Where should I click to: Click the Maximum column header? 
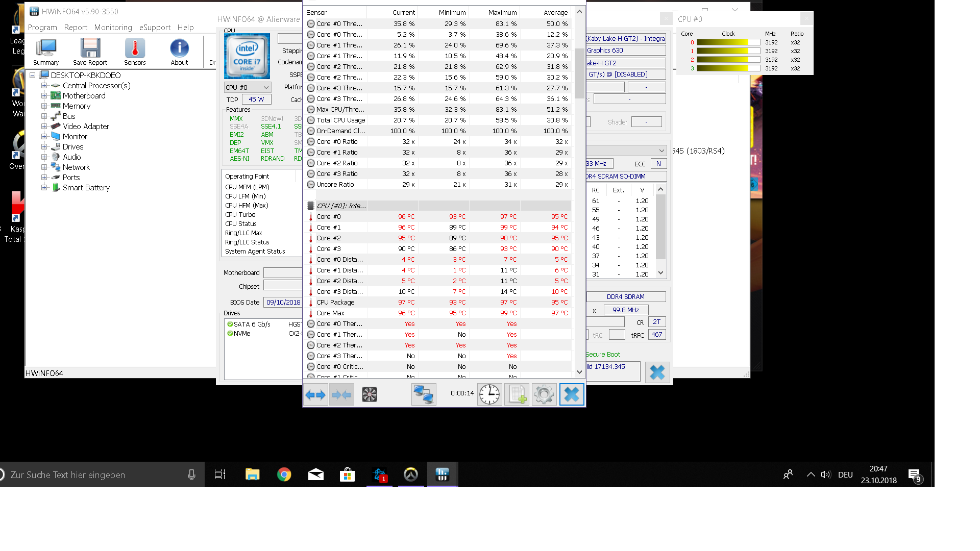(495, 12)
